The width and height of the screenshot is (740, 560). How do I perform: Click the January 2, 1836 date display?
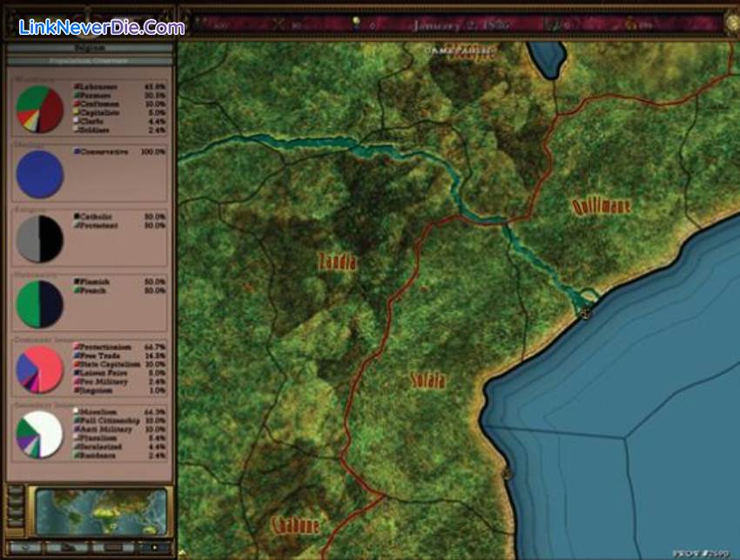448,25
